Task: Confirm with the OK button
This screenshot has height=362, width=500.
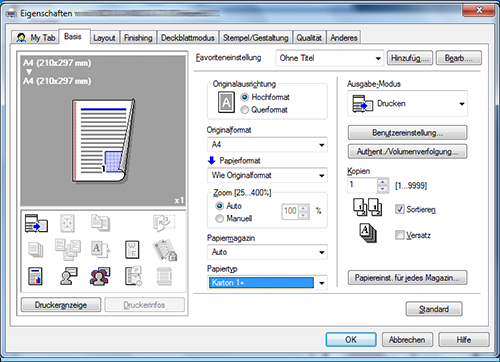Action: pos(351,340)
